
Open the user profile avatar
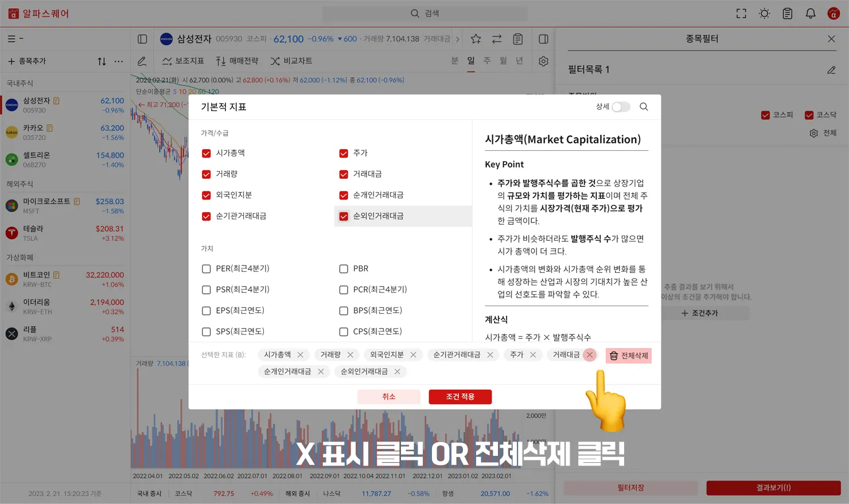point(834,13)
